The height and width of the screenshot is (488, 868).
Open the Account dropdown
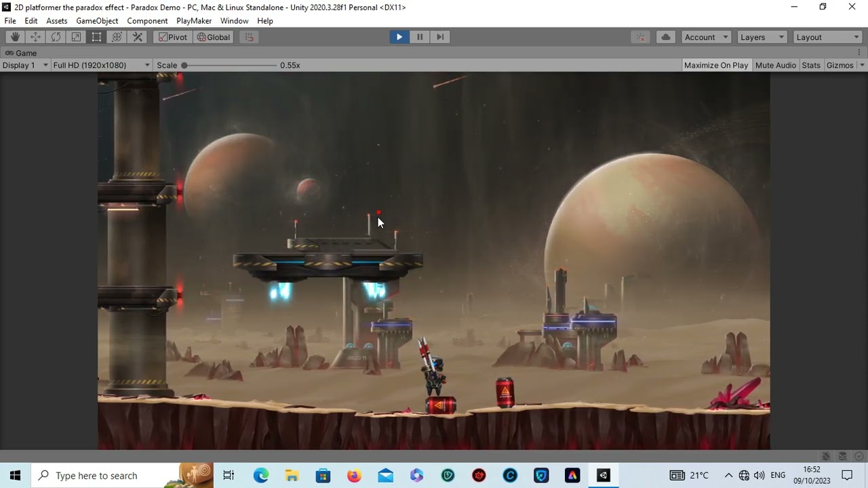(706, 37)
